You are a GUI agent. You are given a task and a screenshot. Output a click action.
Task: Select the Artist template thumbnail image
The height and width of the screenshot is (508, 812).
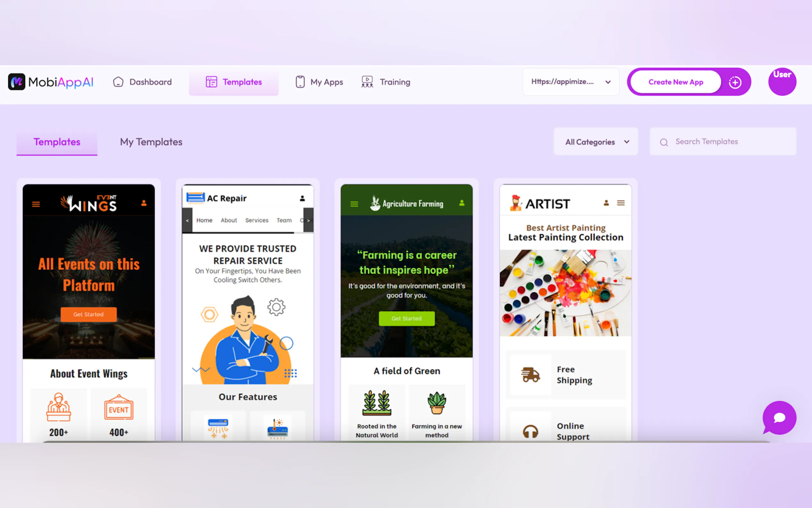(565, 292)
